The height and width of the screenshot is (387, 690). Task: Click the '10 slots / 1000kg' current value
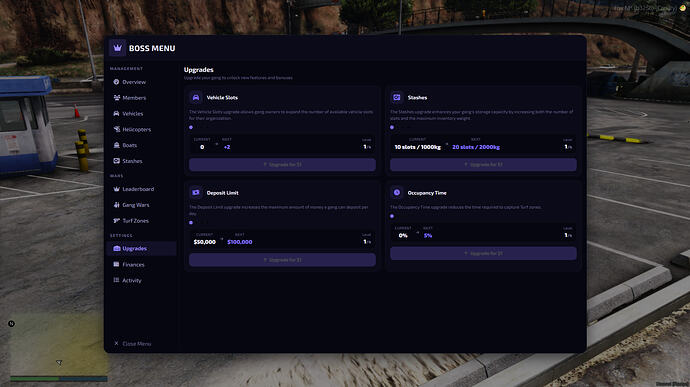(x=417, y=147)
